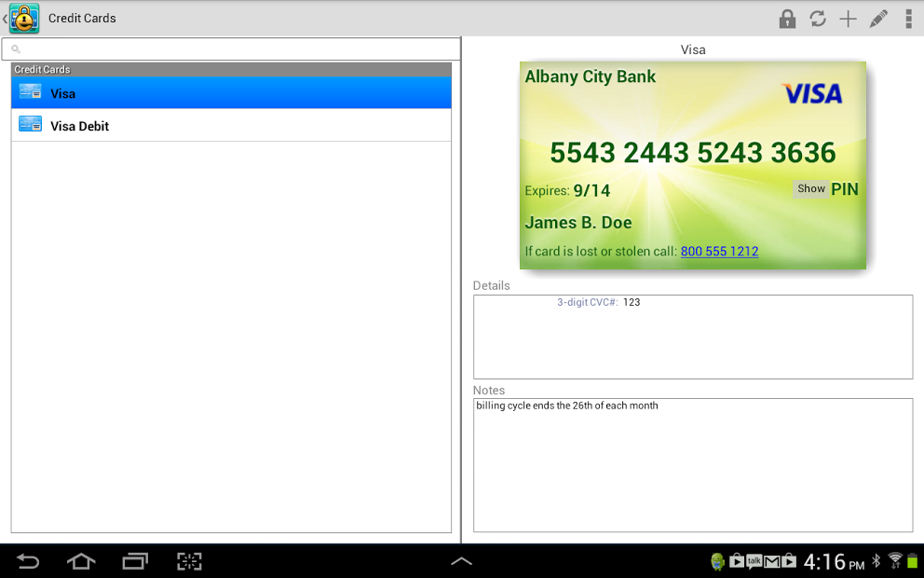
Task: Tap the home button in navigation bar
Action: point(81,561)
